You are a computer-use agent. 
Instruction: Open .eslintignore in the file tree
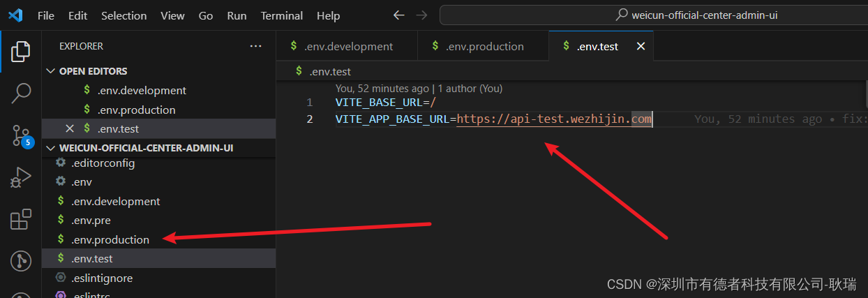(158, 278)
